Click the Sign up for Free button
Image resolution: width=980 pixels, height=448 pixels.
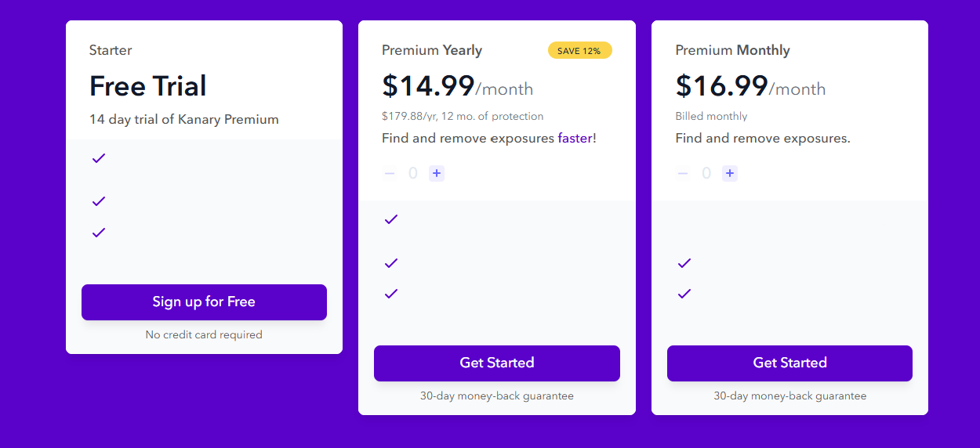(204, 302)
